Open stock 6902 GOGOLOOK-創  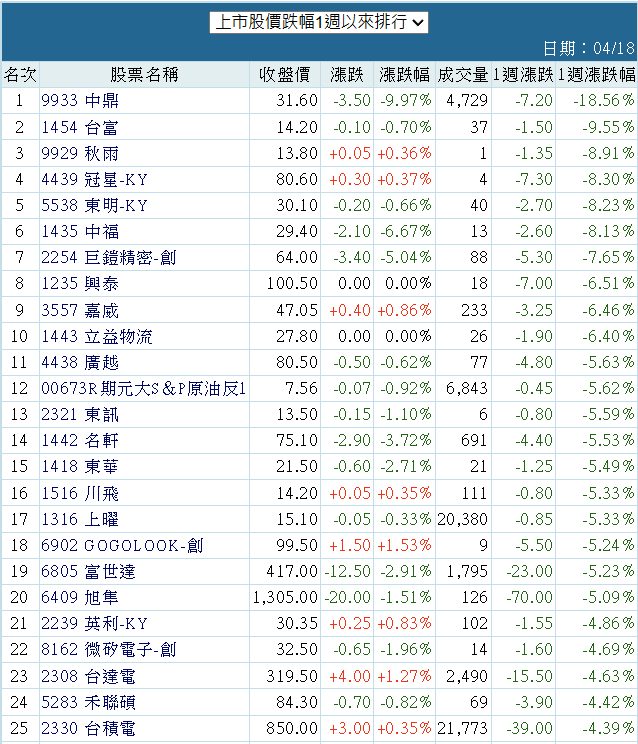pos(122,546)
